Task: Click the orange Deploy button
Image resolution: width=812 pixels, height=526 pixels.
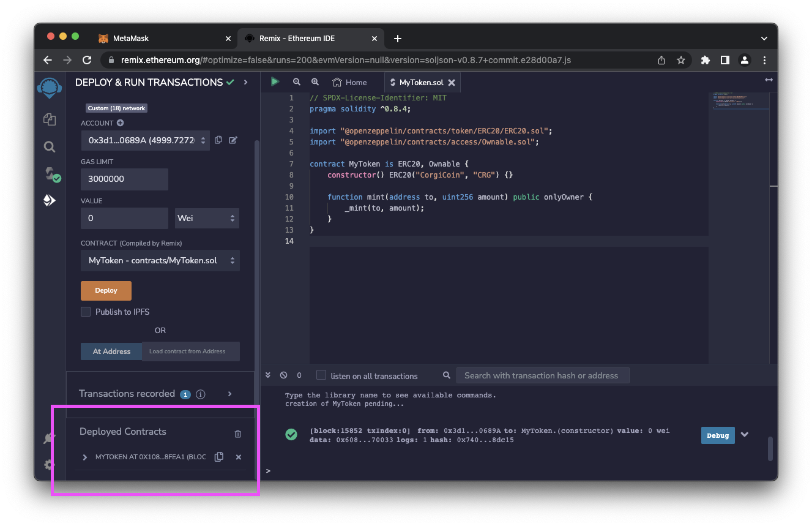Action: (106, 290)
